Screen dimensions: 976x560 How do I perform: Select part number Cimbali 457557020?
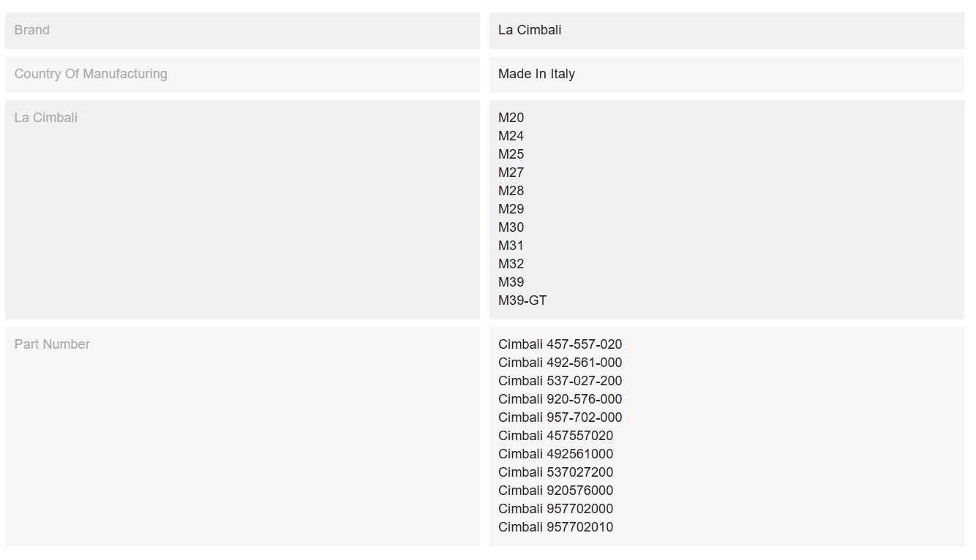pos(555,436)
